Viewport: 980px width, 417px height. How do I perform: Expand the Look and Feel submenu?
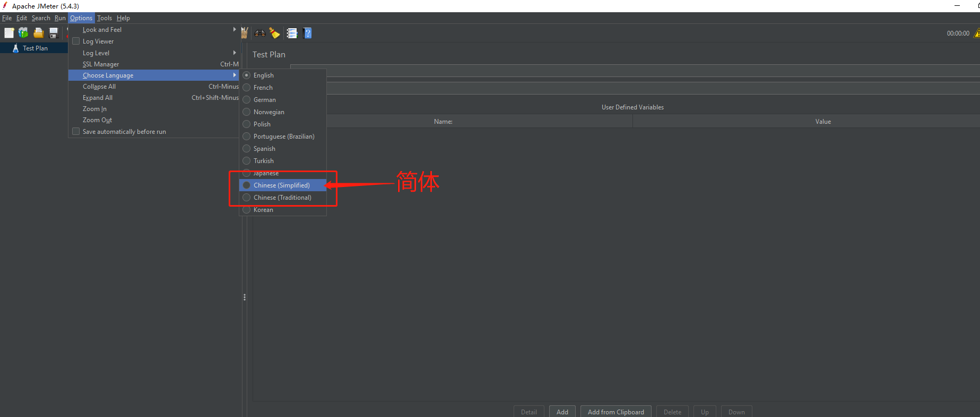(153, 30)
